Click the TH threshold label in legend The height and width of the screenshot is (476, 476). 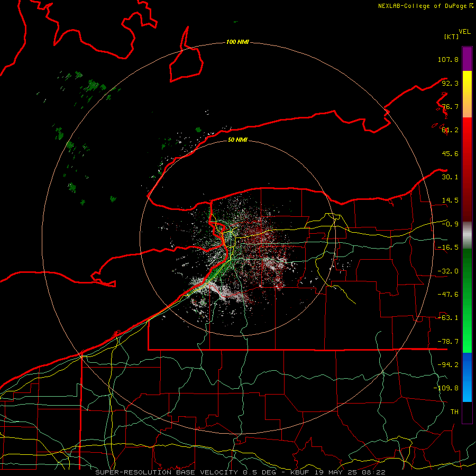tap(454, 412)
